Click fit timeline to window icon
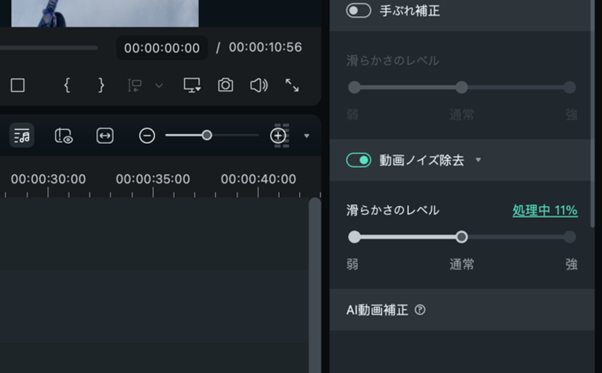 pos(105,135)
